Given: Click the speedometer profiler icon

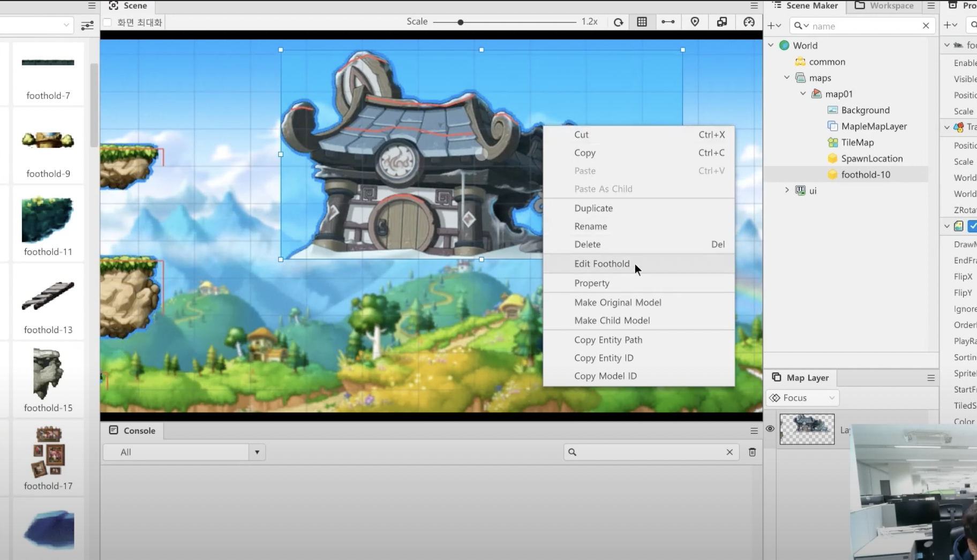Looking at the screenshot, I should click(x=749, y=22).
